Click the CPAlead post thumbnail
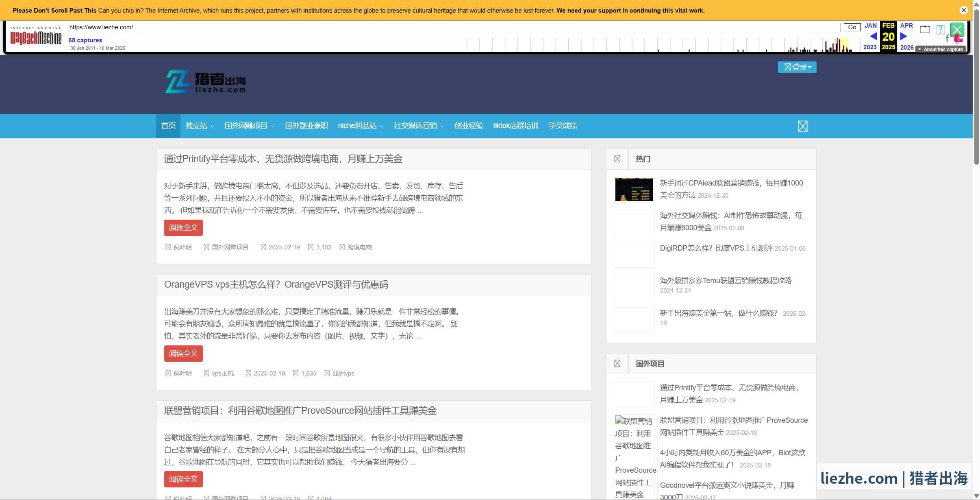980x500 pixels. point(634,190)
